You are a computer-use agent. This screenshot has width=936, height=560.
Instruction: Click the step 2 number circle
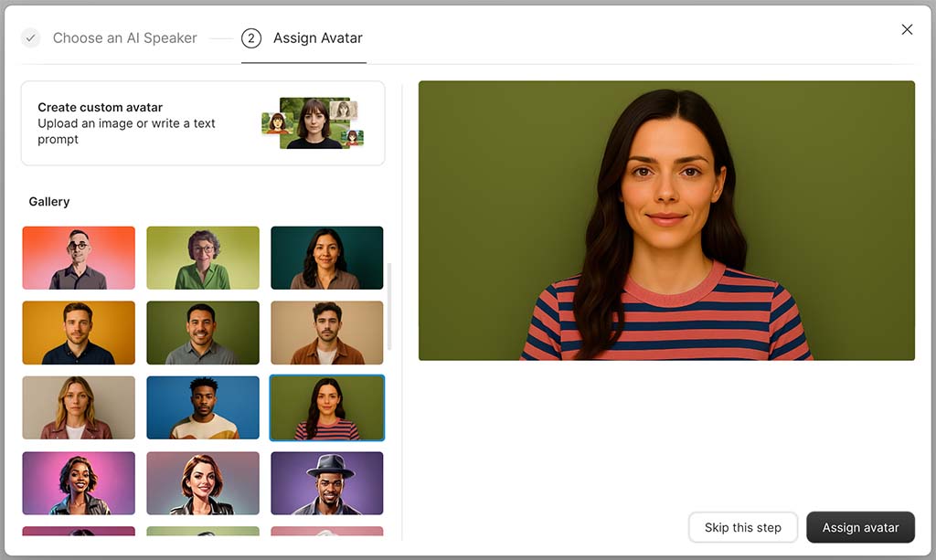[248, 37]
